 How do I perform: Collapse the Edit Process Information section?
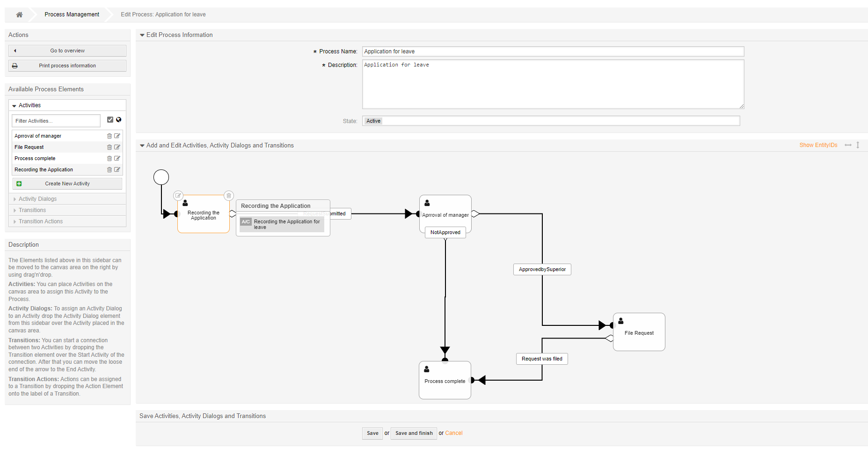coord(142,35)
